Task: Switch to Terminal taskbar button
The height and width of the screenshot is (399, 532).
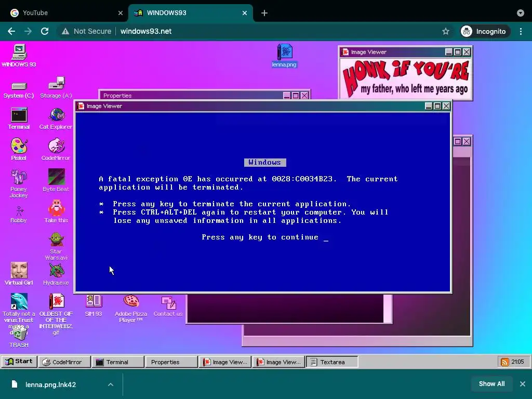Action: tap(117, 362)
